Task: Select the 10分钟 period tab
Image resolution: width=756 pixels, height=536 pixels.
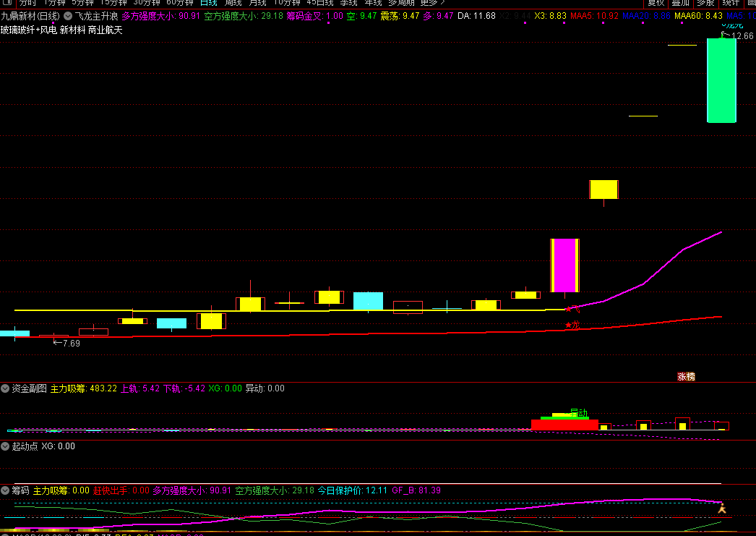Action: click(287, 3)
